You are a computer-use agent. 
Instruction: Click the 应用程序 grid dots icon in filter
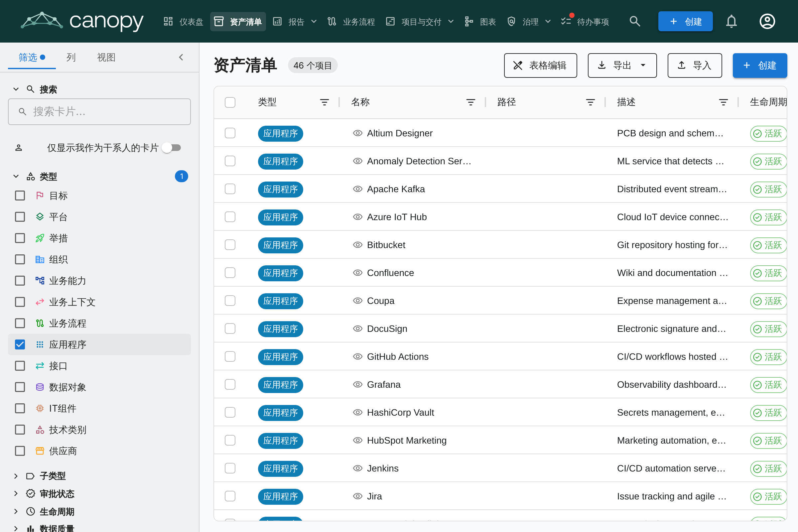pos(40,345)
